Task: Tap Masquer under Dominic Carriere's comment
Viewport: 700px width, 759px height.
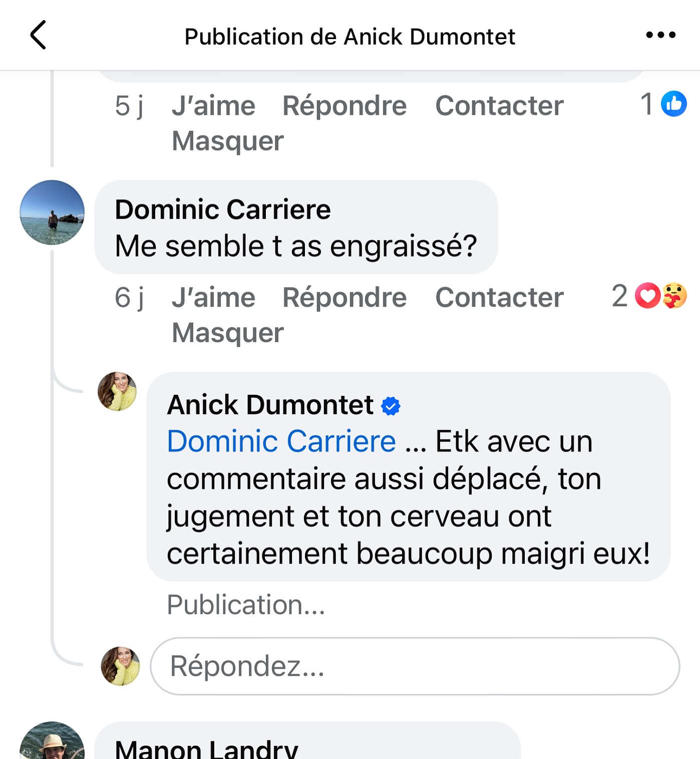Action: pyautogui.click(x=227, y=333)
